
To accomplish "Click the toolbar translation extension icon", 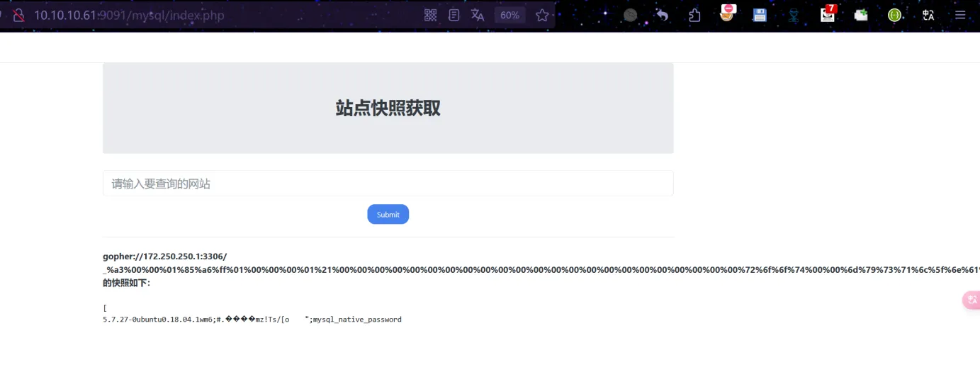I will click(928, 14).
